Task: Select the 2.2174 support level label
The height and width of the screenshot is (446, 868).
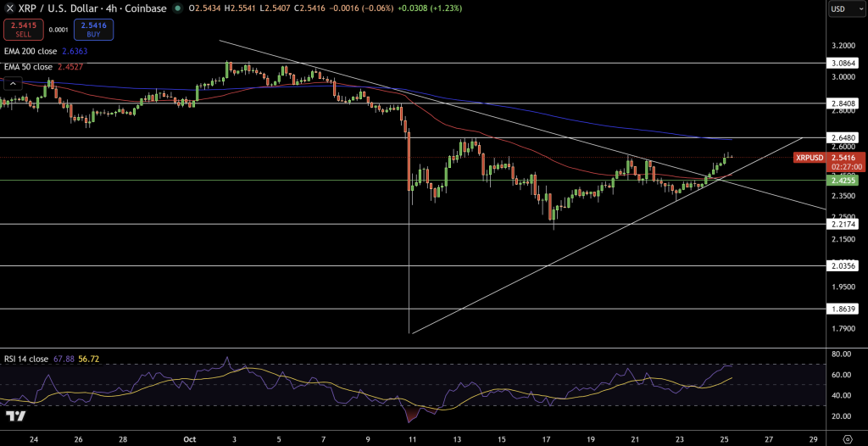Action: [845, 224]
